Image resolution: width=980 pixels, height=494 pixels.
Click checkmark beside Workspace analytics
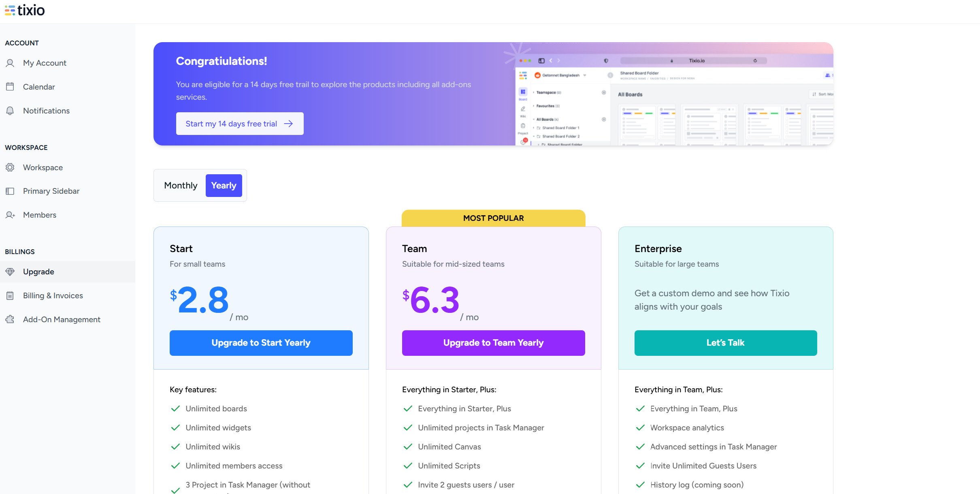[x=640, y=428]
